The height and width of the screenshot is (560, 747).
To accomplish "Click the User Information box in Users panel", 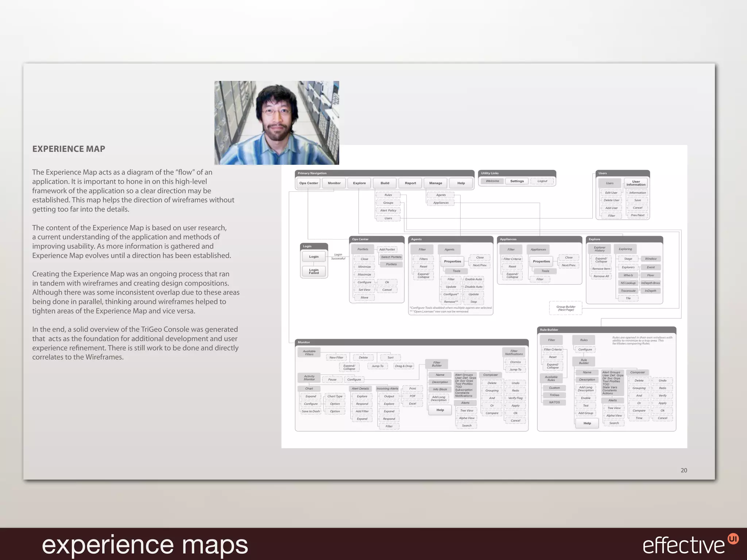I will click(636, 183).
